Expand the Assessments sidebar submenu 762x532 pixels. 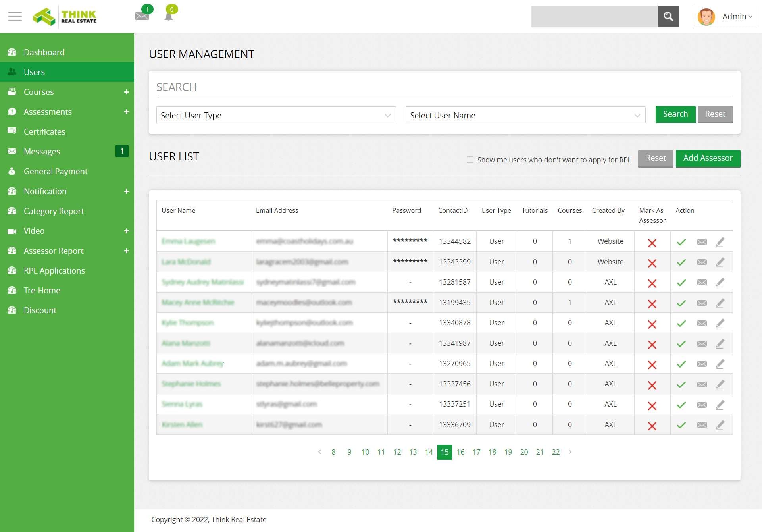[126, 112]
